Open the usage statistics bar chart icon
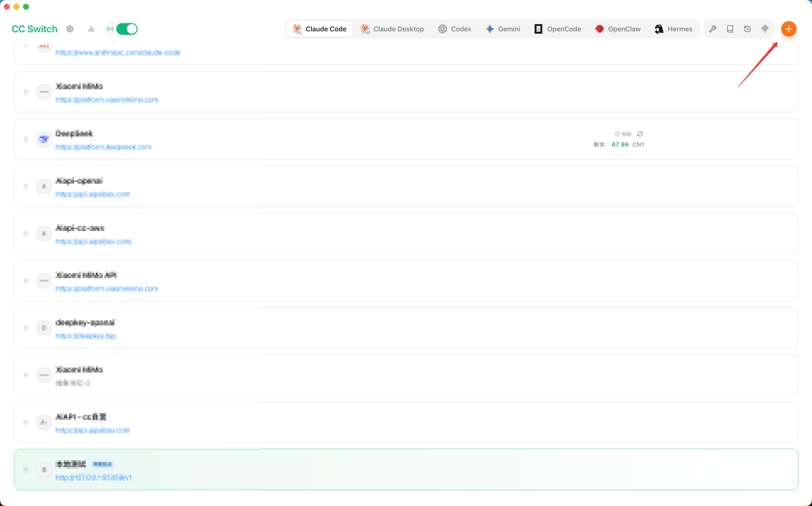The image size is (812, 506). (x=91, y=29)
